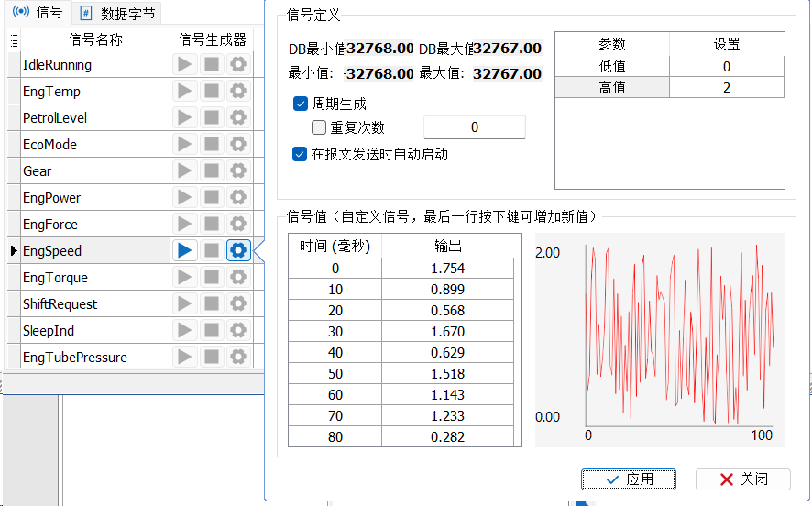The height and width of the screenshot is (506, 812).
Task: Select output cell 1.754 at time 0
Action: point(447,269)
